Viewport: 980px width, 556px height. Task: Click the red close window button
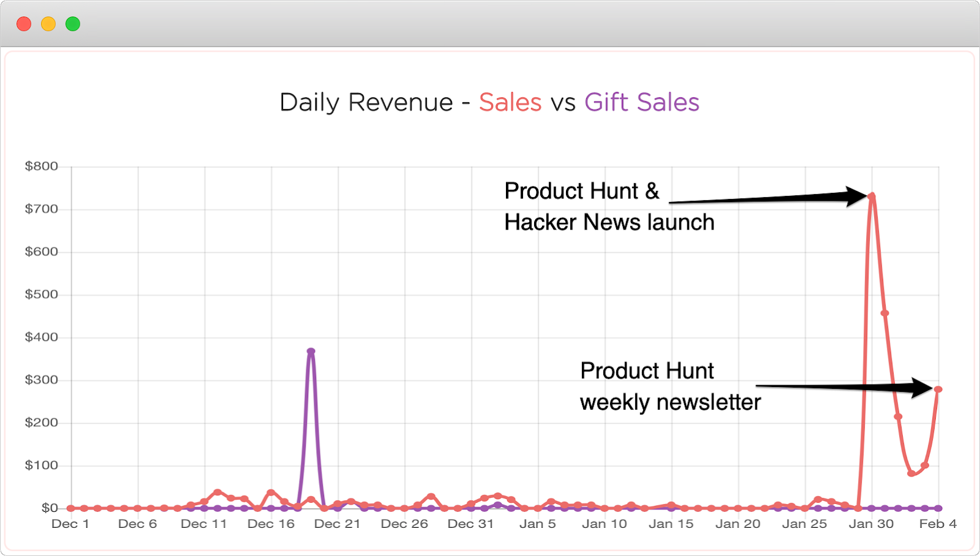pyautogui.click(x=24, y=24)
